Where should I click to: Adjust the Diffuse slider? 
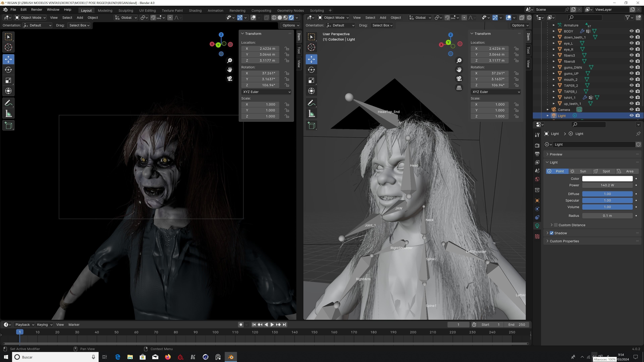click(x=607, y=194)
